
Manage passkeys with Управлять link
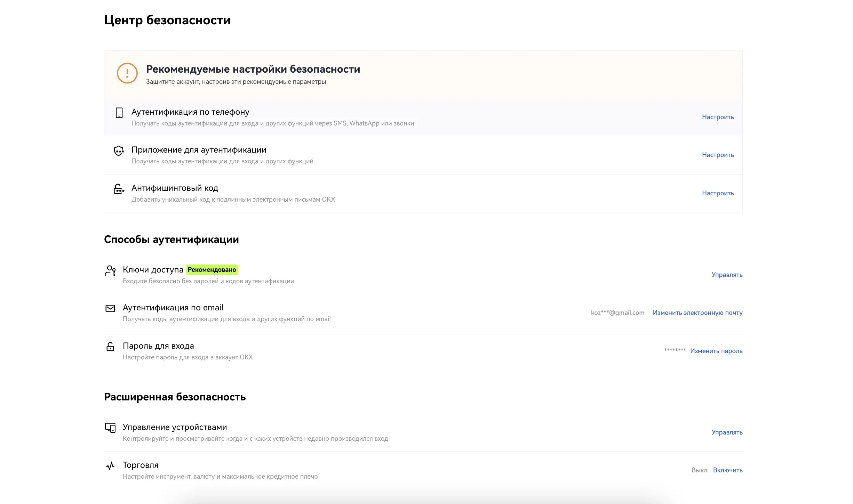tap(727, 275)
